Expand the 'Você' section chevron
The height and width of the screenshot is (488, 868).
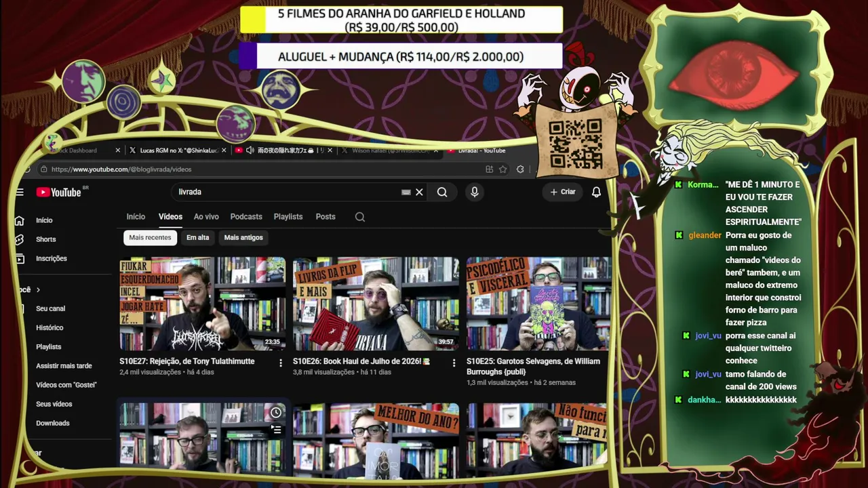[38, 290]
